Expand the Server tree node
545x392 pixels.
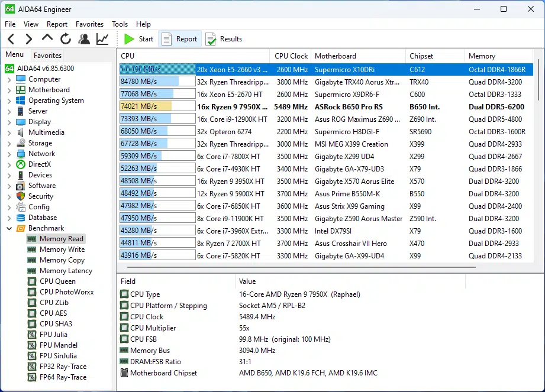click(x=9, y=112)
